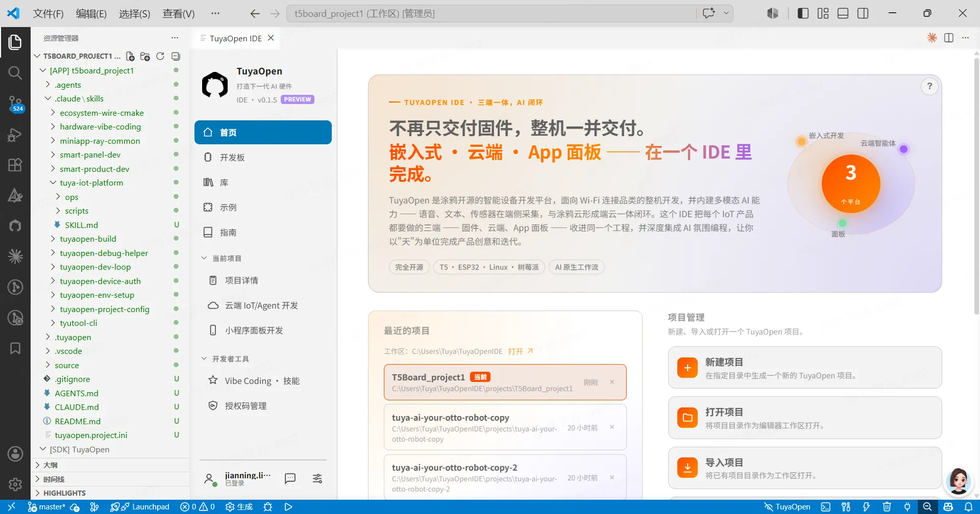Open 授权码管理 page
Screen dimensions: 980x514
pyautogui.click(x=263, y=406)
